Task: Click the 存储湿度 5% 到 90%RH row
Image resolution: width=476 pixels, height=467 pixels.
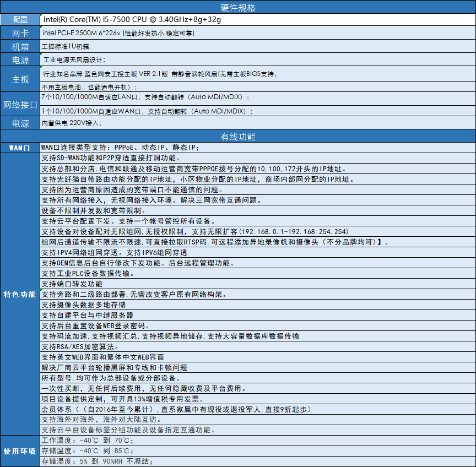Action: pos(258,461)
